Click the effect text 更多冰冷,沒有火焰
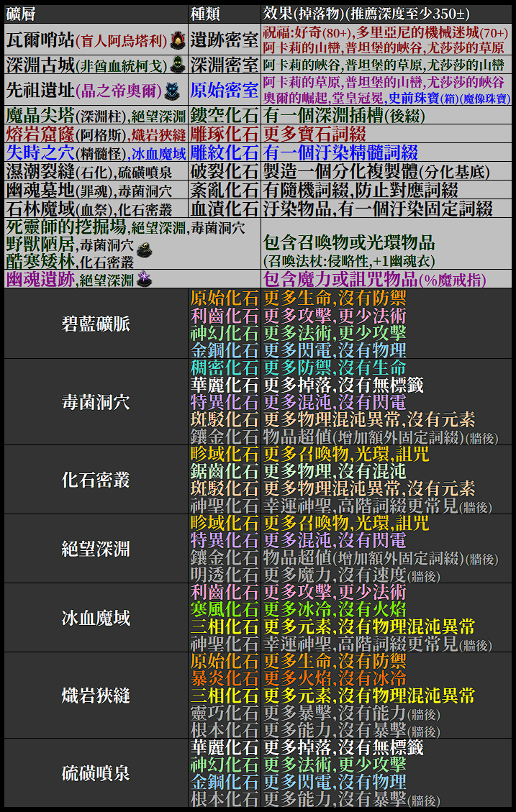516x812 pixels. (x=335, y=609)
